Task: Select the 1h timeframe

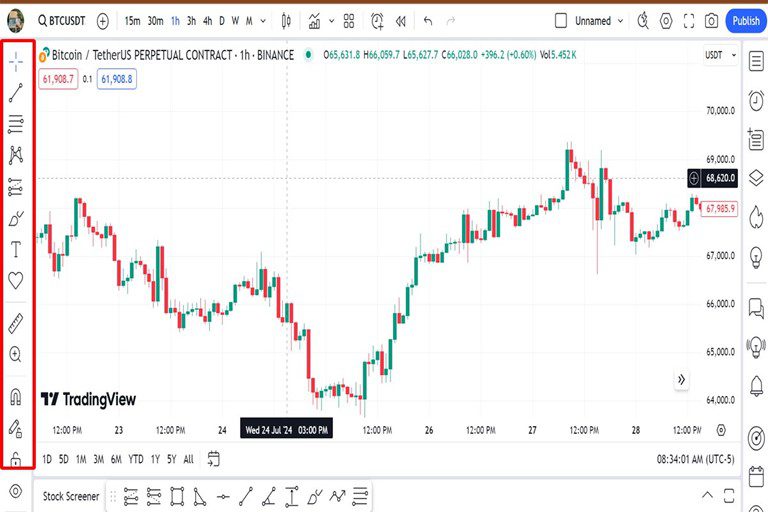Action: [175, 21]
